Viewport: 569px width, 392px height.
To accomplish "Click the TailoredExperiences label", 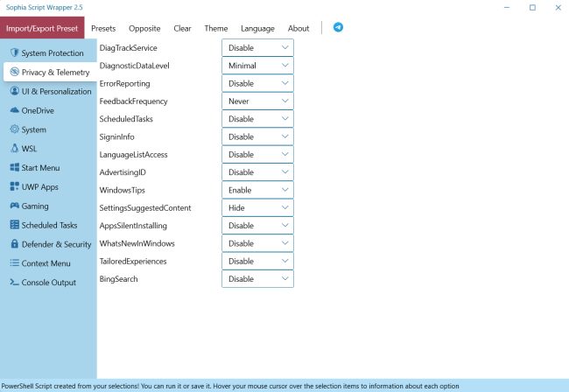I will (x=133, y=261).
